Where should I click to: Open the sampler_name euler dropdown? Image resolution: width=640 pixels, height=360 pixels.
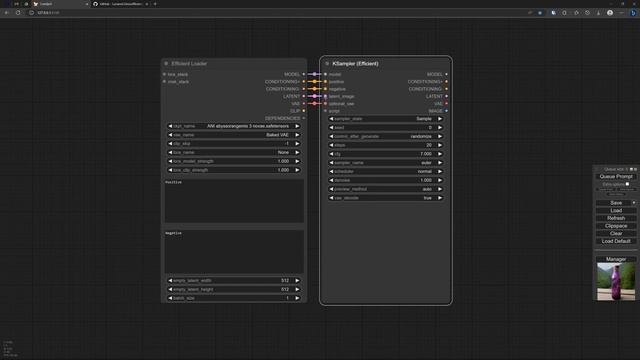[x=386, y=163]
